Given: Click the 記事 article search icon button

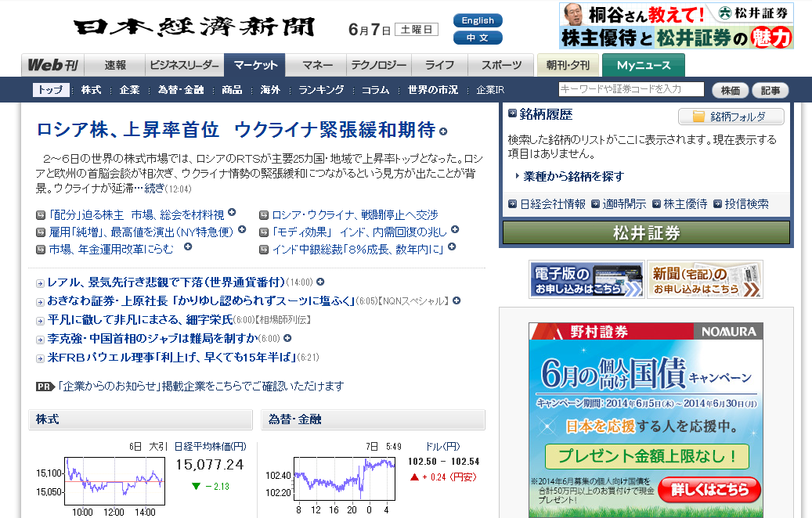Looking at the screenshot, I should coord(770,89).
